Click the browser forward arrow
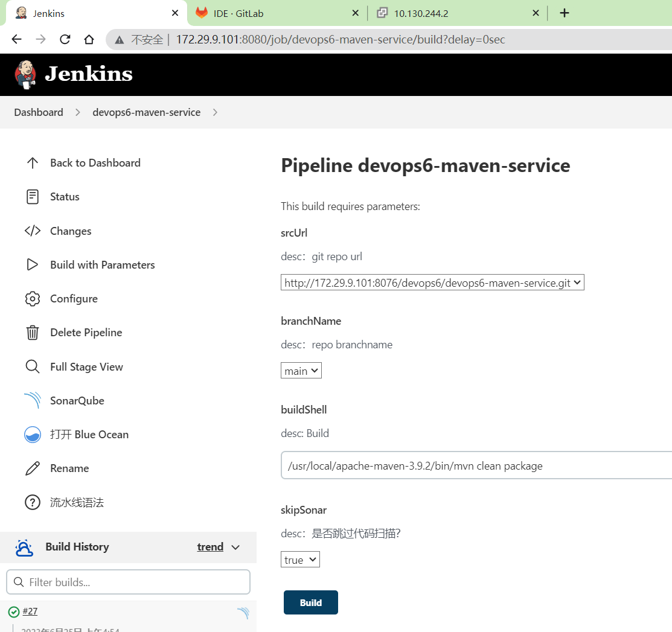This screenshot has height=632, width=672. pos(40,39)
